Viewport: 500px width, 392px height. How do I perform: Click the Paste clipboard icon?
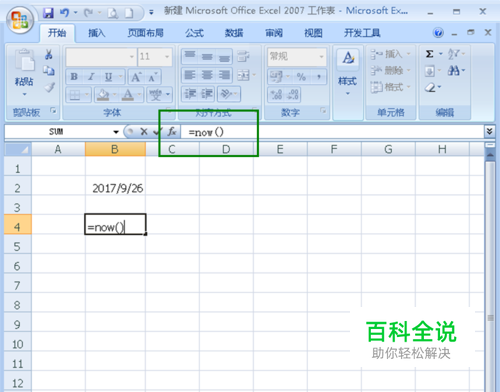click(x=24, y=61)
